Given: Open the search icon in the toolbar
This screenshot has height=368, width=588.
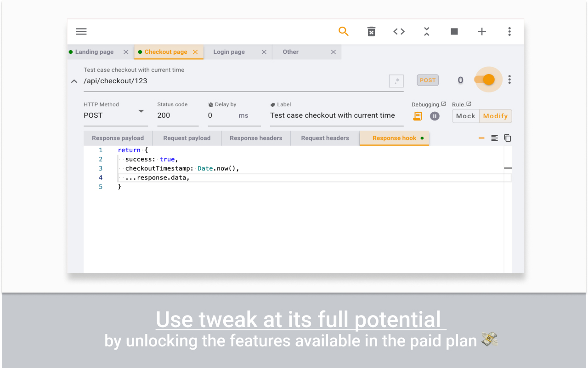Looking at the screenshot, I should pos(344,31).
